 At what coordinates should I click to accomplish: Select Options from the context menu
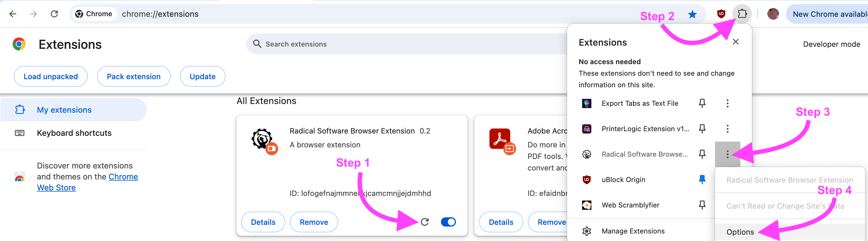click(740, 232)
